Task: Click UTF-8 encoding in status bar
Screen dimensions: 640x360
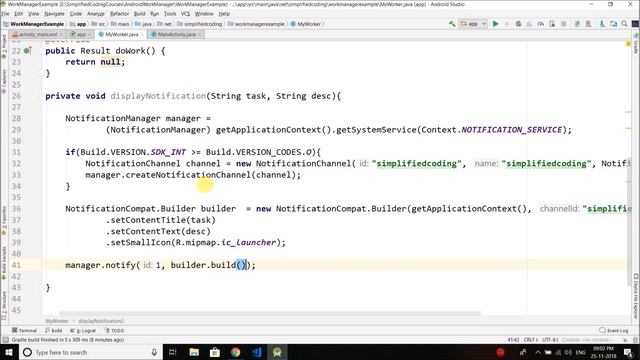Action: [x=550, y=340]
